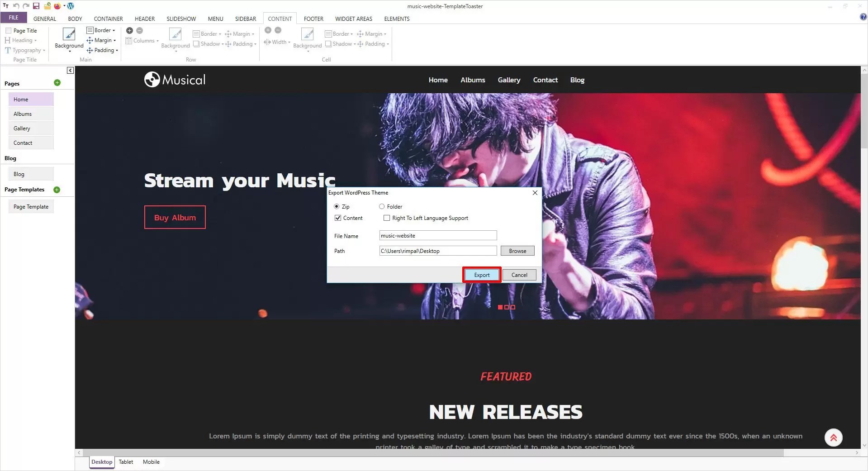Add a new page with the green plus icon

click(57, 83)
